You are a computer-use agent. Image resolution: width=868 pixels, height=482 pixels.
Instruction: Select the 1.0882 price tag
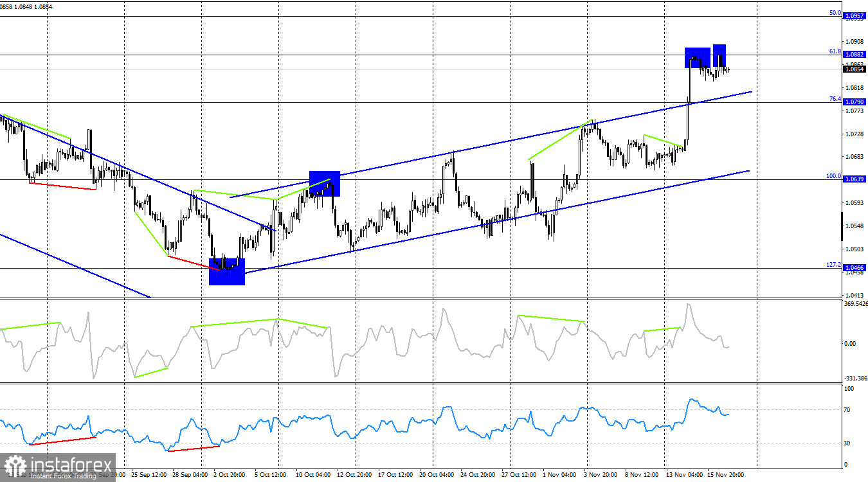[854, 55]
